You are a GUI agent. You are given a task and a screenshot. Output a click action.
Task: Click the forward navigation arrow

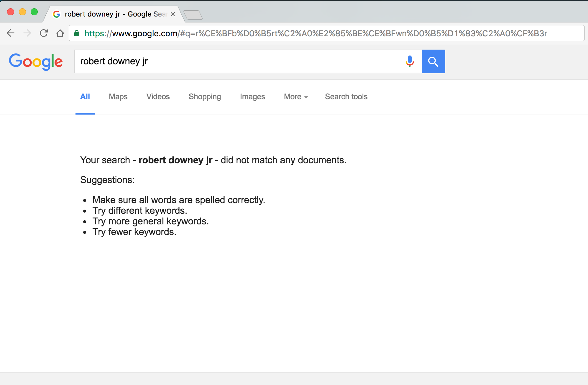click(27, 33)
